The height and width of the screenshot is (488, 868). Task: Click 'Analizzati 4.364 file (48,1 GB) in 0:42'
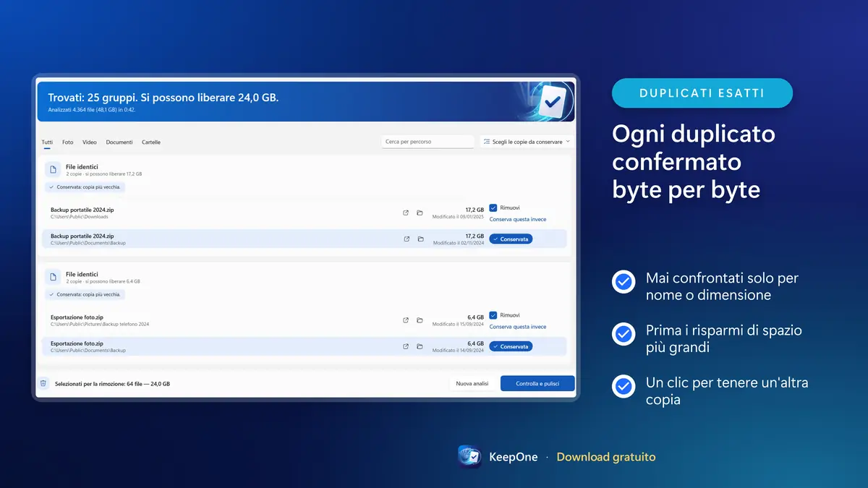click(91, 110)
